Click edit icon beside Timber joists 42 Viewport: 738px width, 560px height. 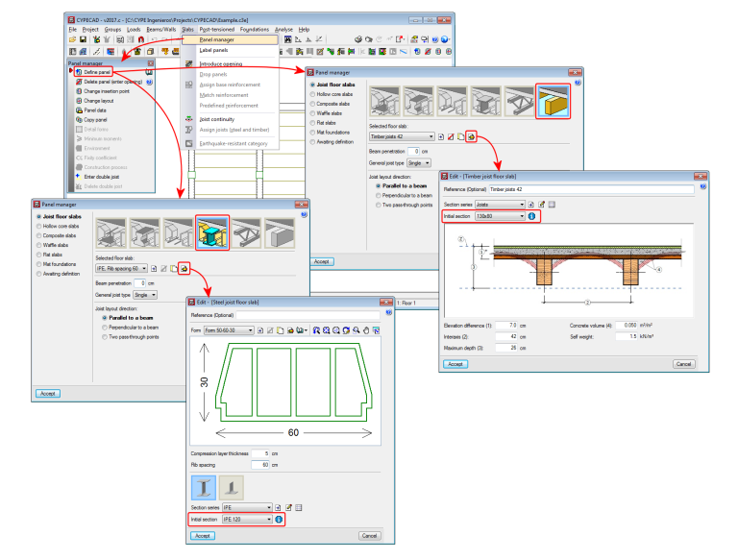tap(471, 136)
